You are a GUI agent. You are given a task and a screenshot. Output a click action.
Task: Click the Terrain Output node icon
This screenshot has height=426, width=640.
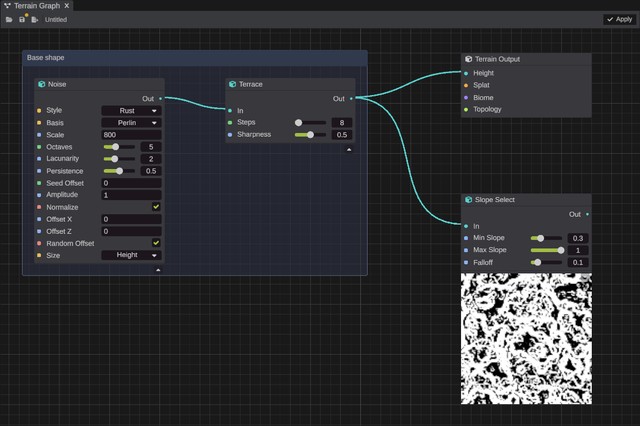tap(468, 59)
